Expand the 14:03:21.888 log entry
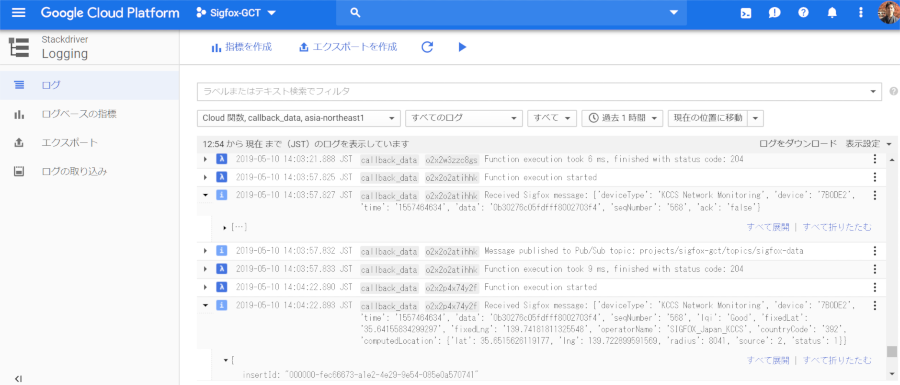 click(205, 160)
